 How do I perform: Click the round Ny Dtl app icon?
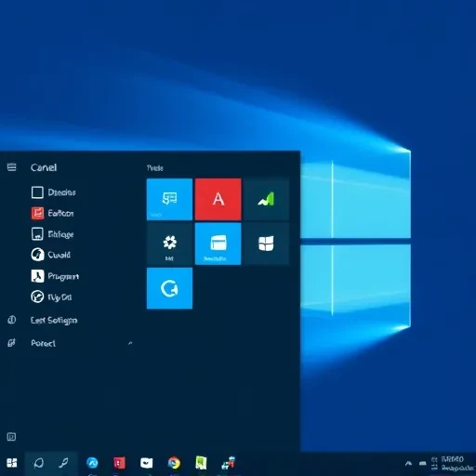[37, 297]
